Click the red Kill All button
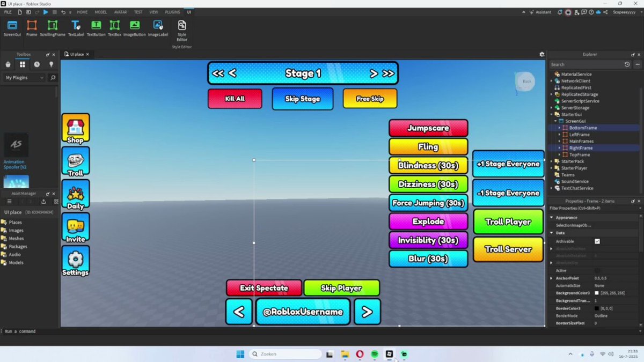The width and height of the screenshot is (644, 362). (235, 99)
